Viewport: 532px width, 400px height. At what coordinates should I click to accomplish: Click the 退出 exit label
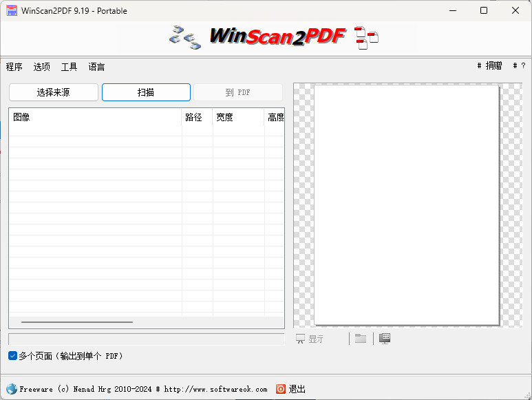tap(297, 389)
